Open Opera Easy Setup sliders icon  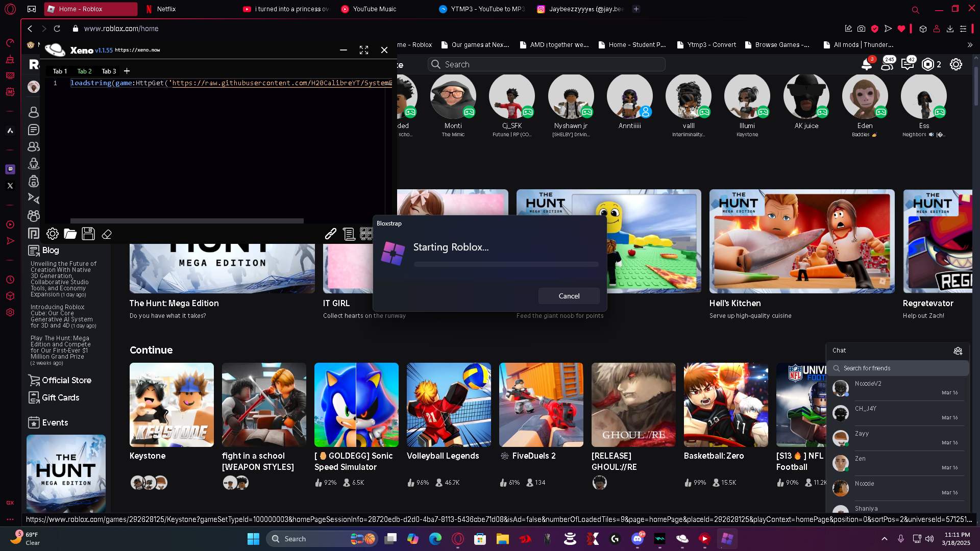pos(963,29)
